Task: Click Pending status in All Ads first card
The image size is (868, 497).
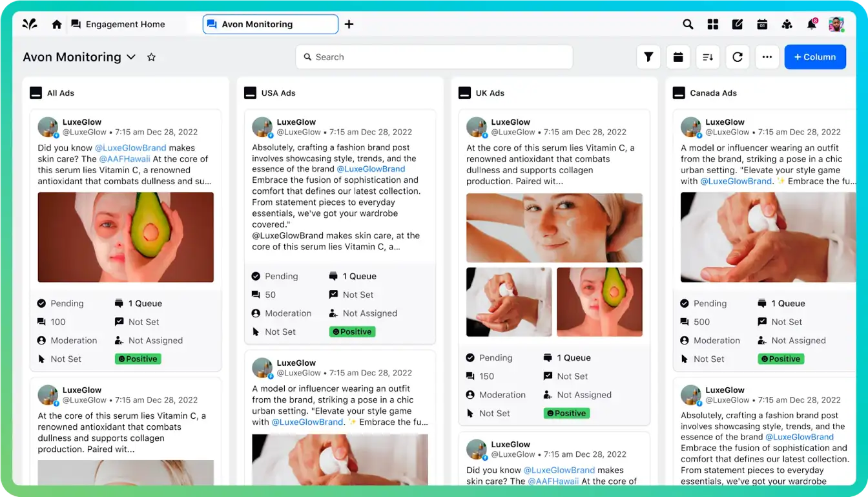Action: pyautogui.click(x=60, y=303)
